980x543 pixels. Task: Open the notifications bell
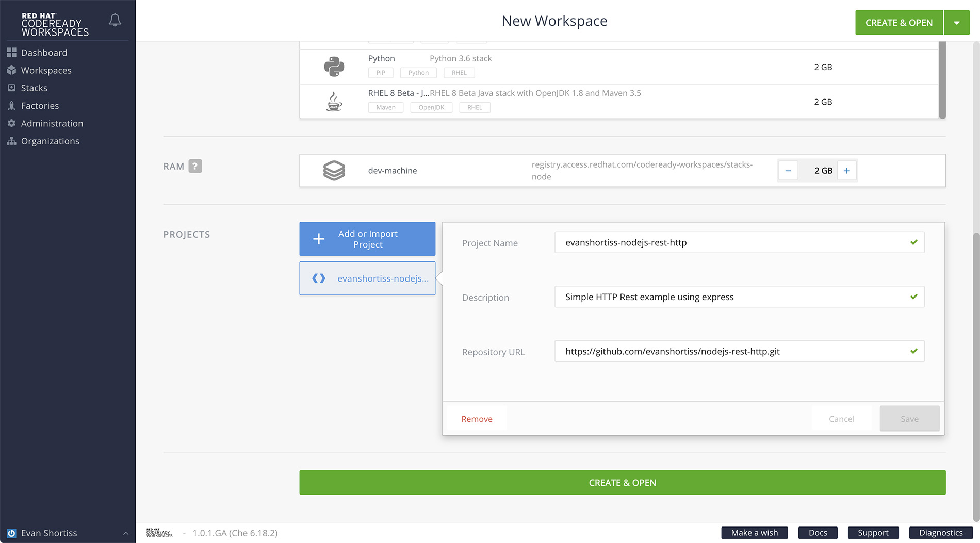pyautogui.click(x=115, y=20)
